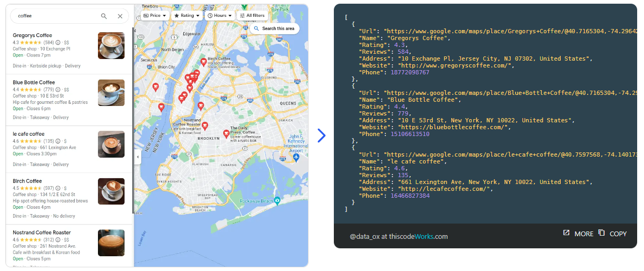
Task: Open All filters panel
Action: [x=252, y=16]
